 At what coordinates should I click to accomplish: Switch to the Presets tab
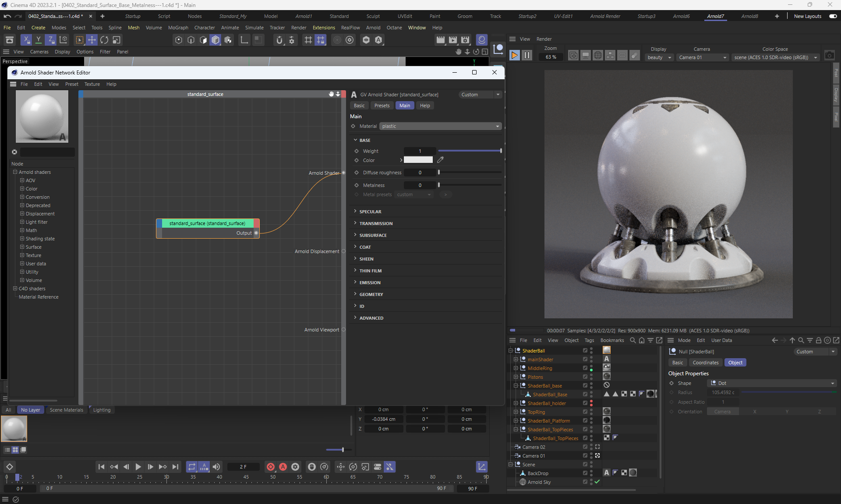pyautogui.click(x=382, y=106)
